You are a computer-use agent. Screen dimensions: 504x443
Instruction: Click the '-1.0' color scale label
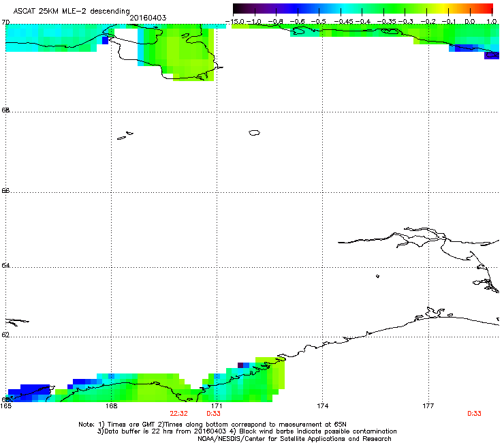(x=254, y=22)
